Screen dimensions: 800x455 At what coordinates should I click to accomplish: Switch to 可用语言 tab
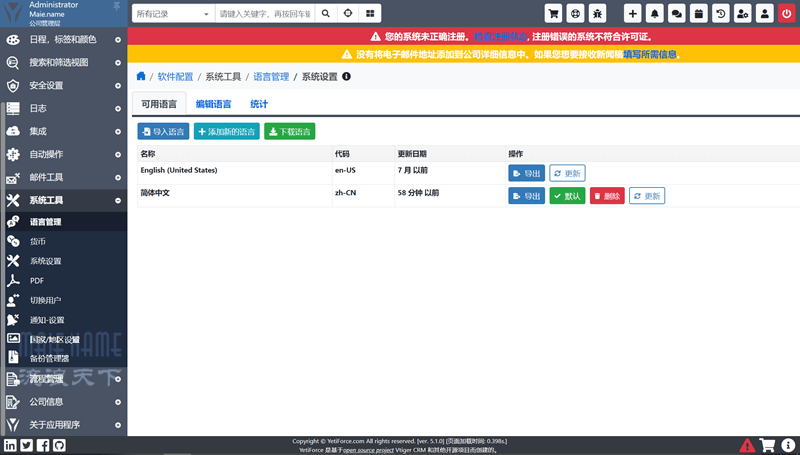click(159, 104)
